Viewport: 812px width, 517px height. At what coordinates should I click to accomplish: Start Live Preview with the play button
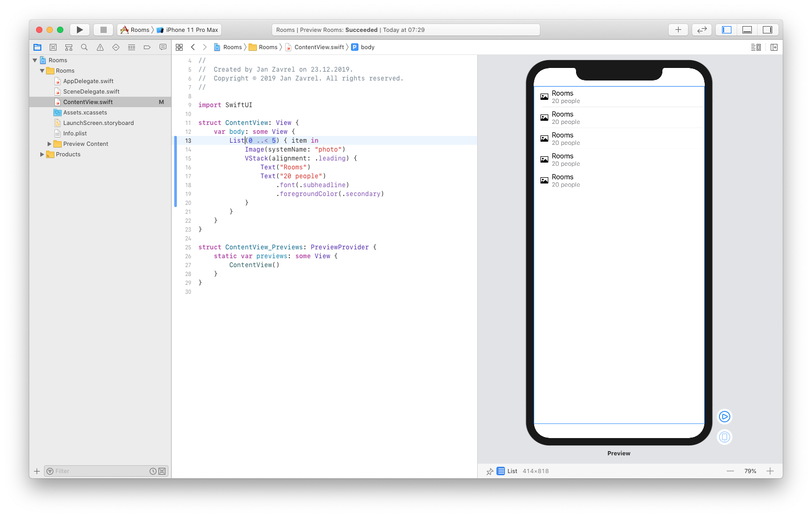[724, 417]
